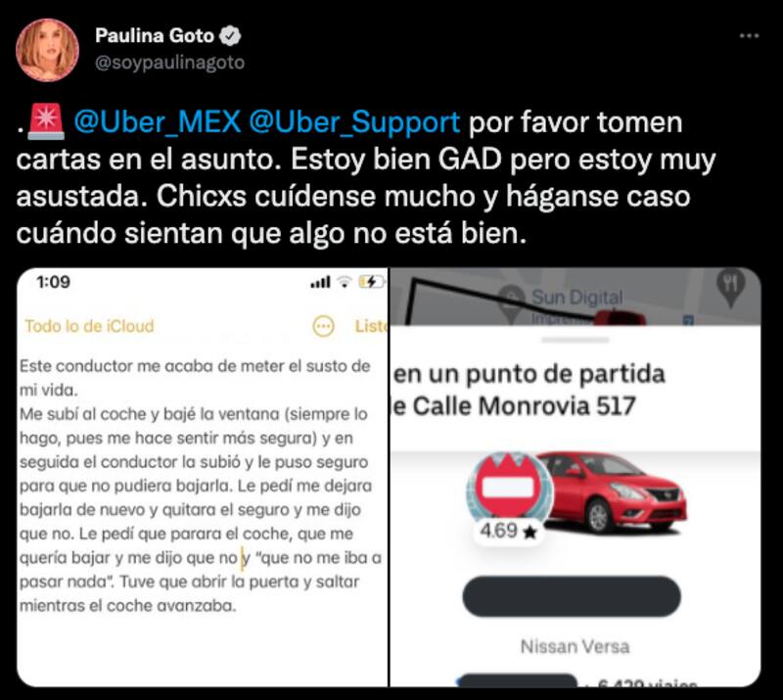The height and width of the screenshot is (700, 783).
Task: Tap the bottom sheet drag handle
Action: click(x=576, y=340)
